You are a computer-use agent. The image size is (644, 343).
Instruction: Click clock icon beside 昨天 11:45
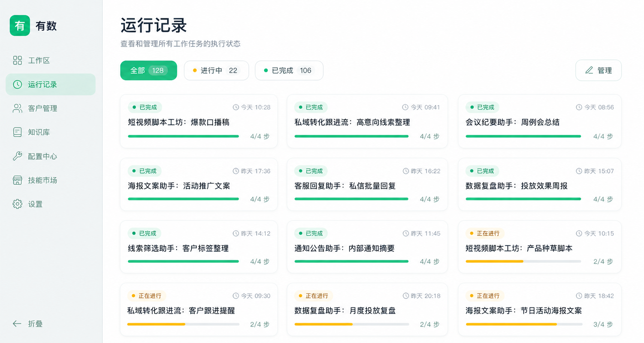point(406,233)
